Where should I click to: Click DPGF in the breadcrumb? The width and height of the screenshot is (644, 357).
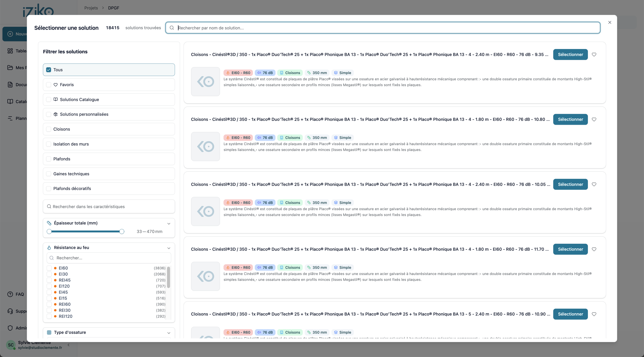[x=114, y=8]
